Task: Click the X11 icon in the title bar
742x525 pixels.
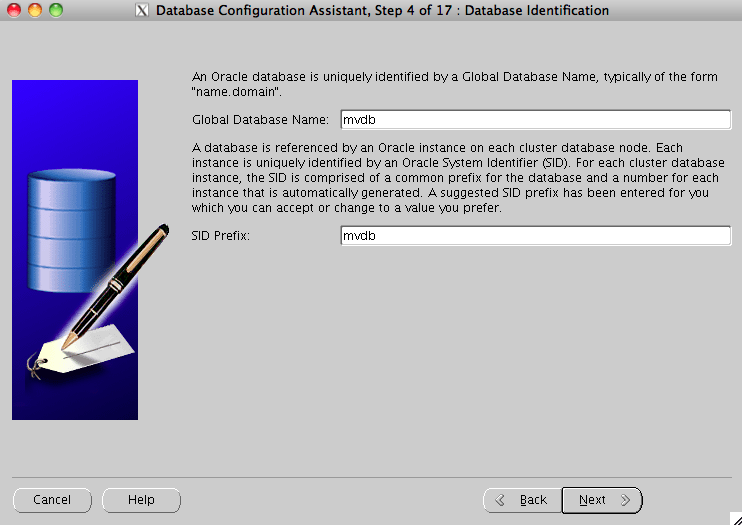Action: pos(142,11)
